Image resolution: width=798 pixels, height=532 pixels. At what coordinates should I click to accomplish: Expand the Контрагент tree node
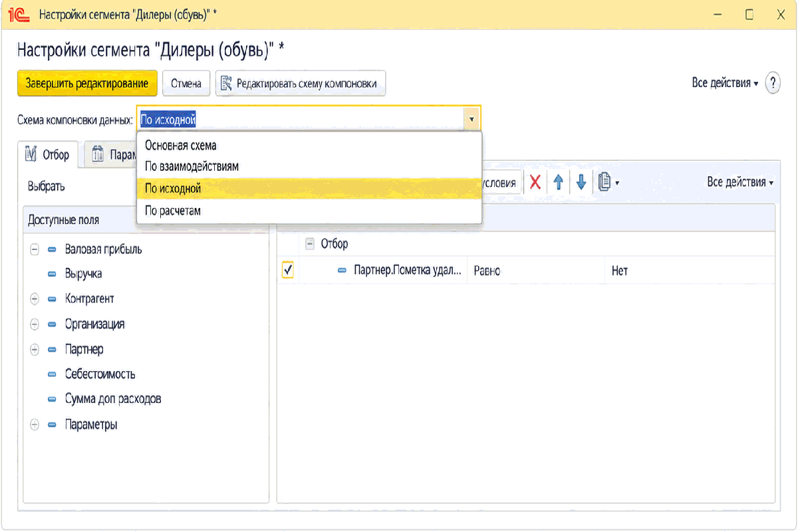click(35, 299)
